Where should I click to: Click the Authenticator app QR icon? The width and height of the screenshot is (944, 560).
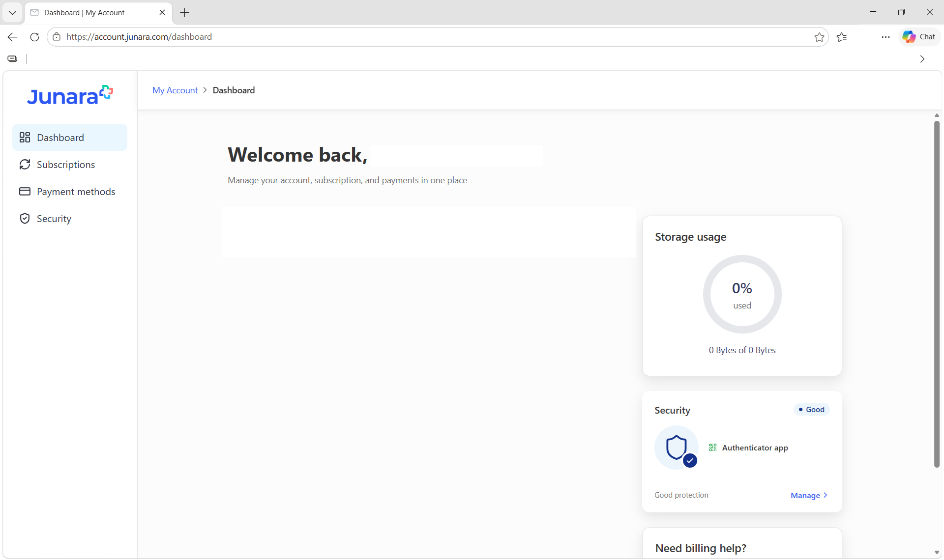click(712, 448)
